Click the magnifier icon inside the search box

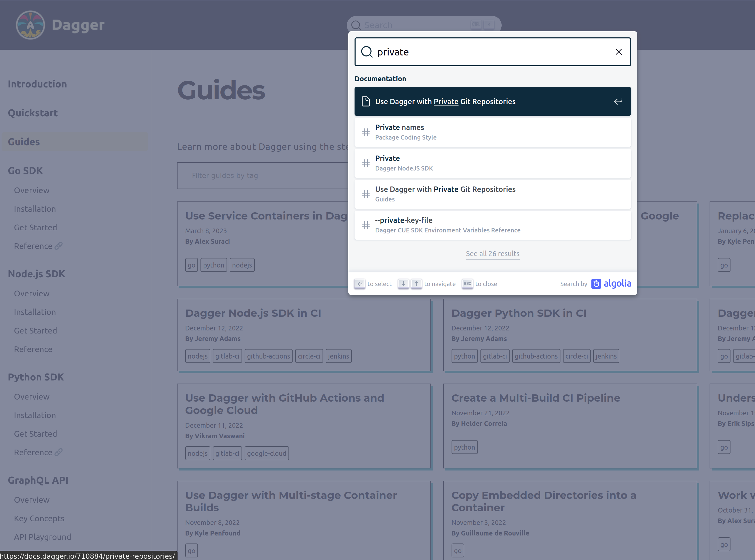point(367,52)
